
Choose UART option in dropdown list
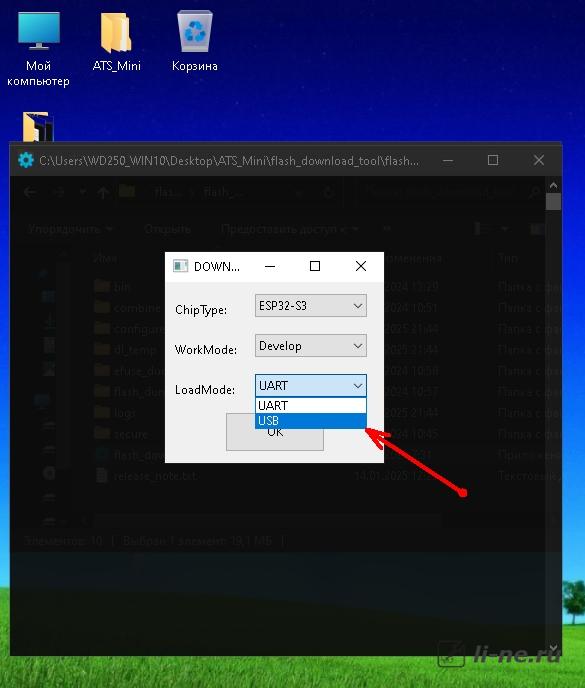point(311,405)
